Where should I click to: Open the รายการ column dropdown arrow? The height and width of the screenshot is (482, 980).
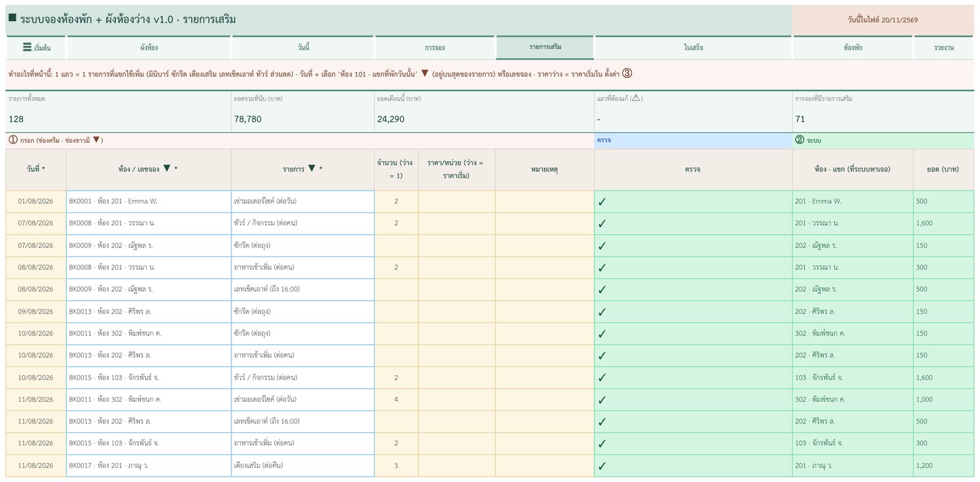pos(312,168)
